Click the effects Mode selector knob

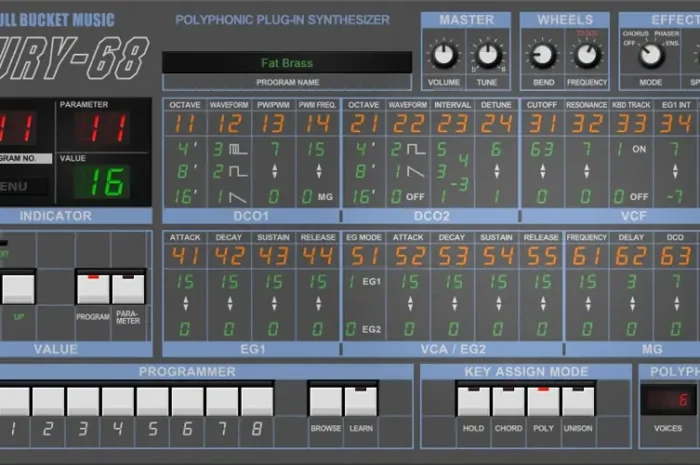(650, 55)
